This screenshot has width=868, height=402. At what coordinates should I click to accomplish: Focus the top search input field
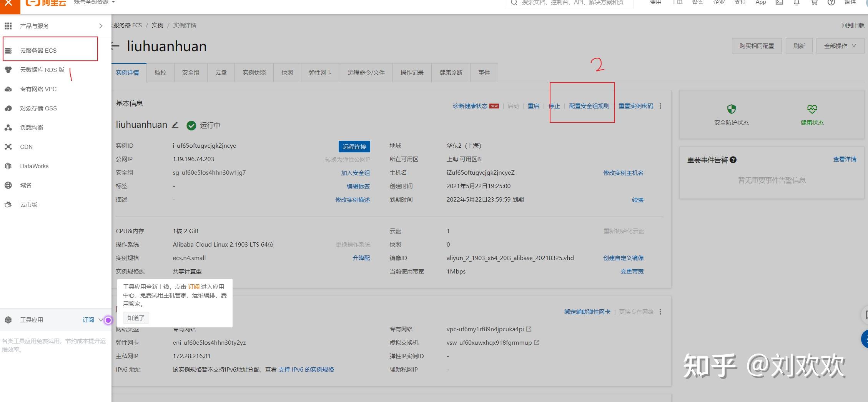tap(569, 3)
